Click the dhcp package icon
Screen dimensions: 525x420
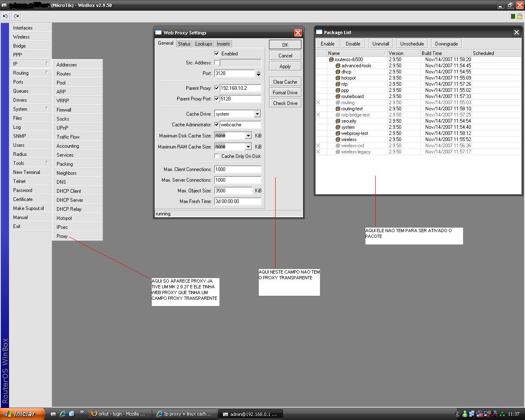338,72
